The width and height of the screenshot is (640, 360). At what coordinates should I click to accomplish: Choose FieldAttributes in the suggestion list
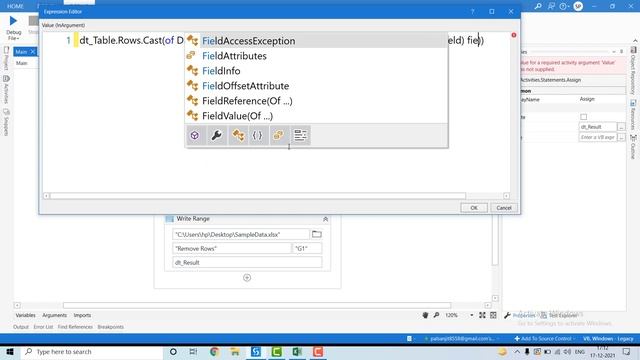click(316, 56)
